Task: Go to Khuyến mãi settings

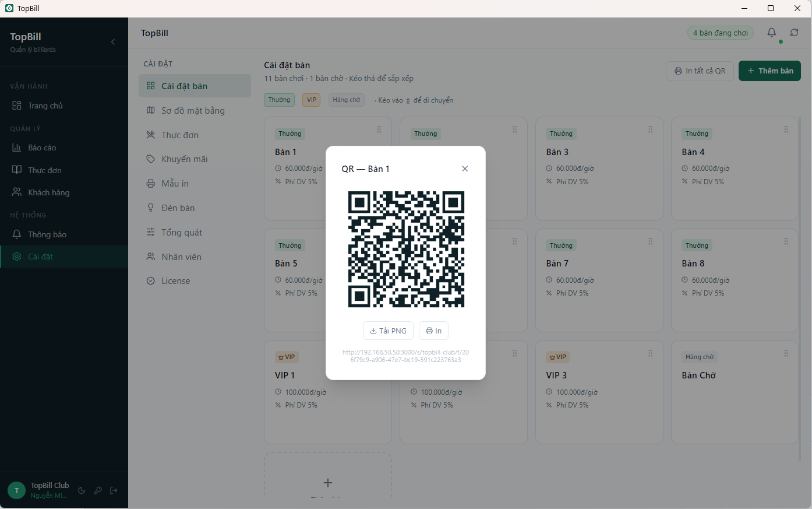Action: tap(195, 159)
